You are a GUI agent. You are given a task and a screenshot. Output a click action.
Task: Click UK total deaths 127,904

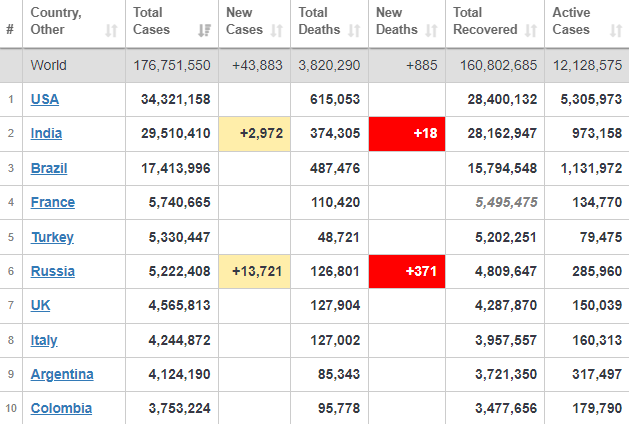click(x=335, y=305)
